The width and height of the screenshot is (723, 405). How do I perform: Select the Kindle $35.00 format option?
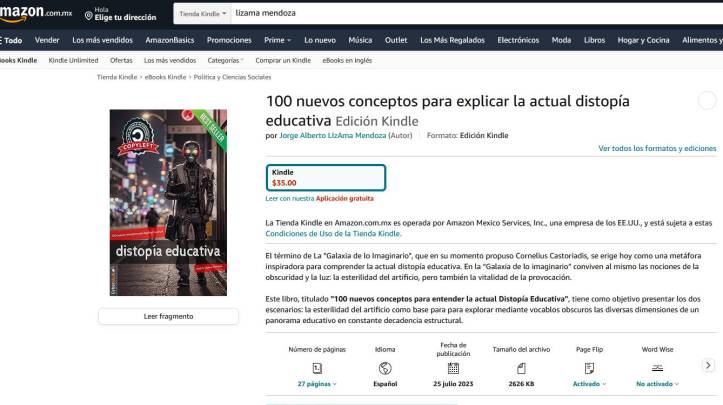[325, 178]
